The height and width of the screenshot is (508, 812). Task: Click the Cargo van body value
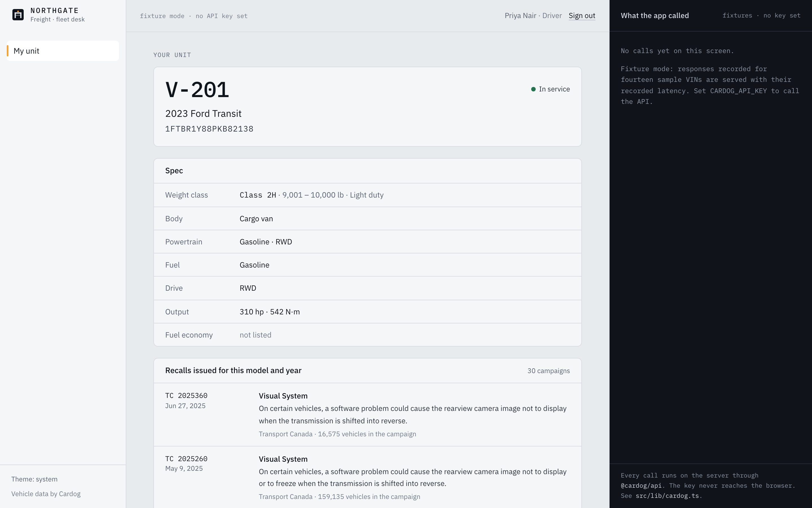[x=256, y=219]
